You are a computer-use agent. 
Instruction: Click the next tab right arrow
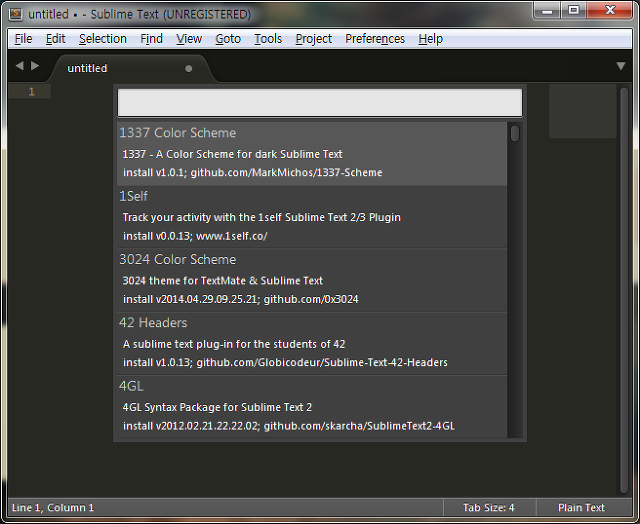click(x=35, y=65)
